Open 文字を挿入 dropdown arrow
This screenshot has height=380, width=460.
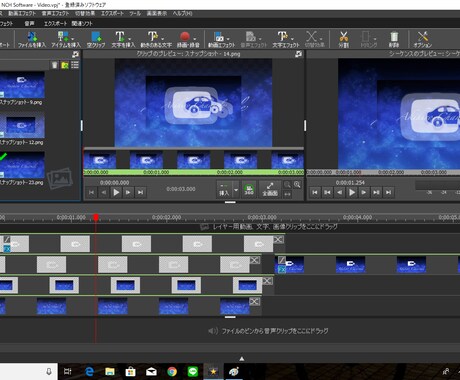(129, 39)
